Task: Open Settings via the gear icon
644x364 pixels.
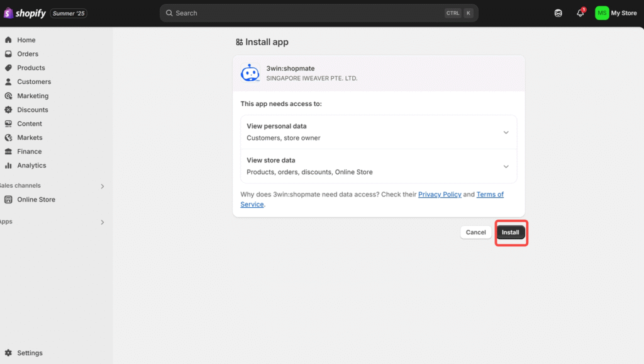Action: pyautogui.click(x=8, y=353)
